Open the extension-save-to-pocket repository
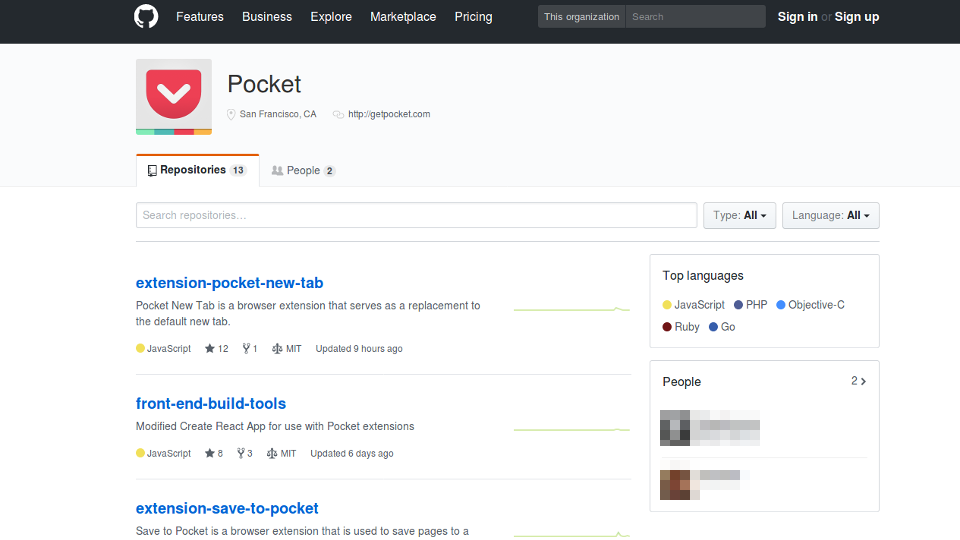This screenshot has width=960, height=540. click(x=227, y=508)
